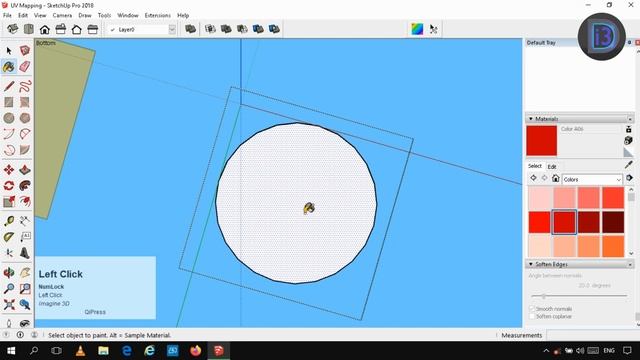Toggle Soften coplanar checkbox
Image resolution: width=640 pixels, height=360 pixels.
(x=532, y=316)
